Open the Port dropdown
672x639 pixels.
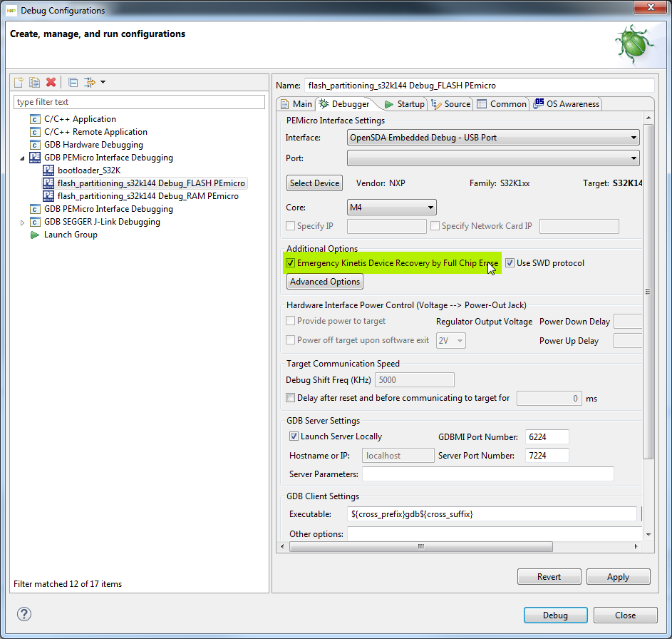493,158
